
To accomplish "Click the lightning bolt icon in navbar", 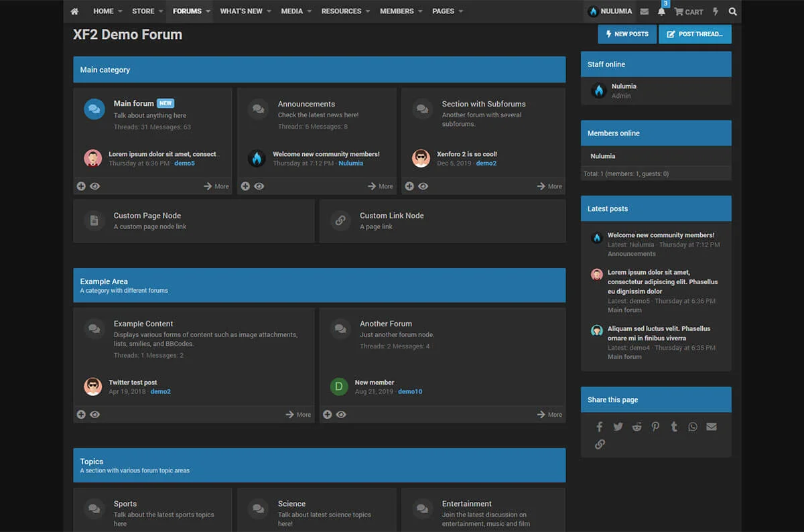I will pos(716,11).
